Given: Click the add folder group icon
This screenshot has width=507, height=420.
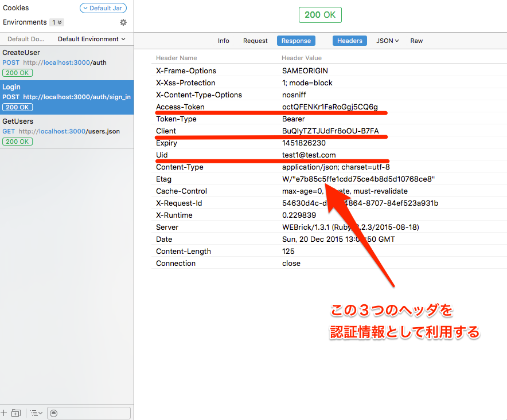Looking at the screenshot, I should 16,413.
